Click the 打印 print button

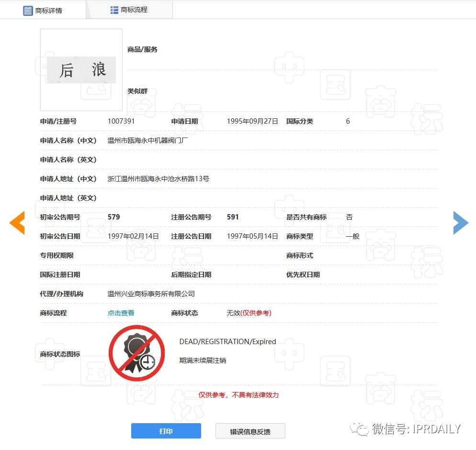tap(166, 431)
